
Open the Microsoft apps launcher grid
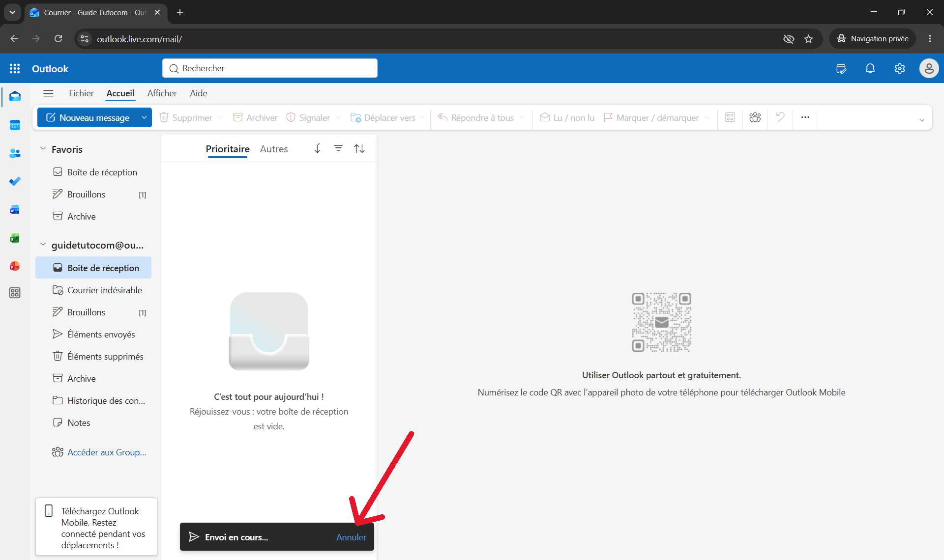15,69
